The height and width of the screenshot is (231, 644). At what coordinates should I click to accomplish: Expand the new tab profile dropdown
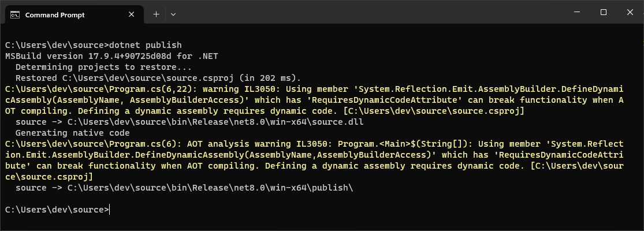[173, 14]
